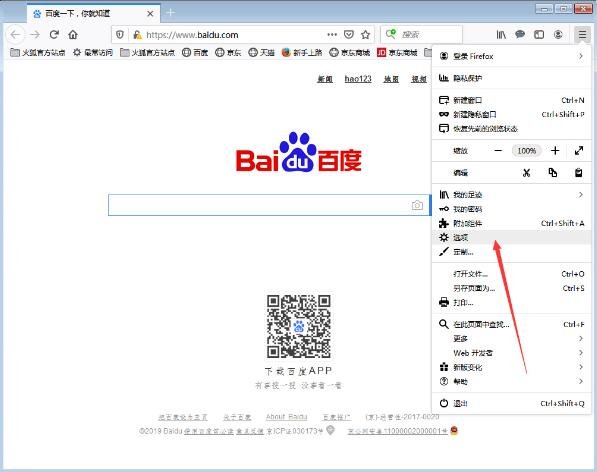597x472 pixels.
Task: Open the hao123 link on Baidu
Action: click(x=358, y=79)
